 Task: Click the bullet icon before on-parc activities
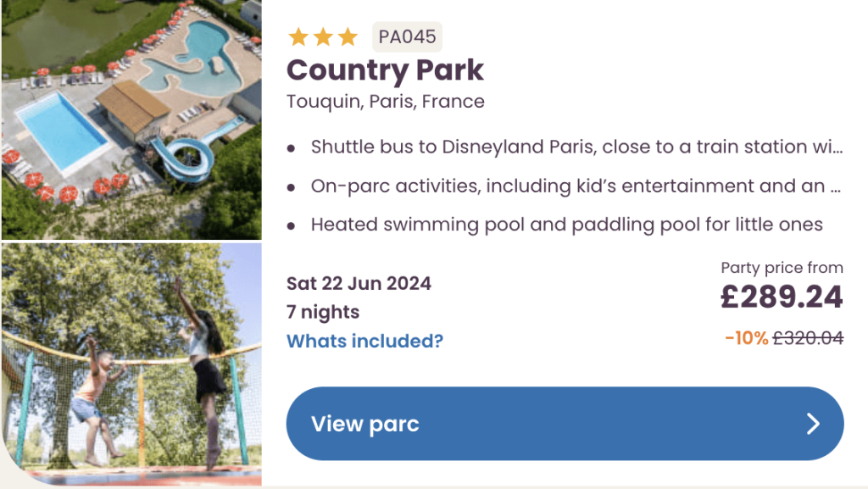coord(292,185)
